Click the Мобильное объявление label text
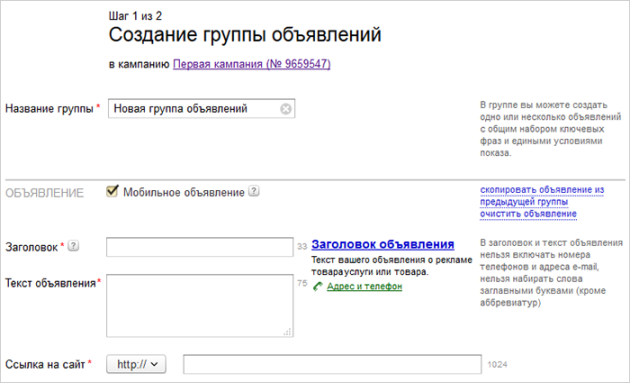 [x=184, y=193]
